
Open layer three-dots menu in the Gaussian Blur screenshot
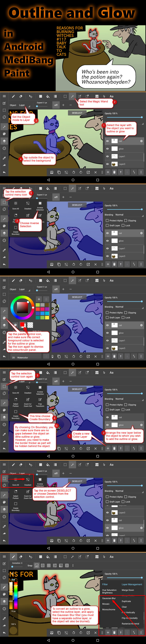(x=141, y=633)
